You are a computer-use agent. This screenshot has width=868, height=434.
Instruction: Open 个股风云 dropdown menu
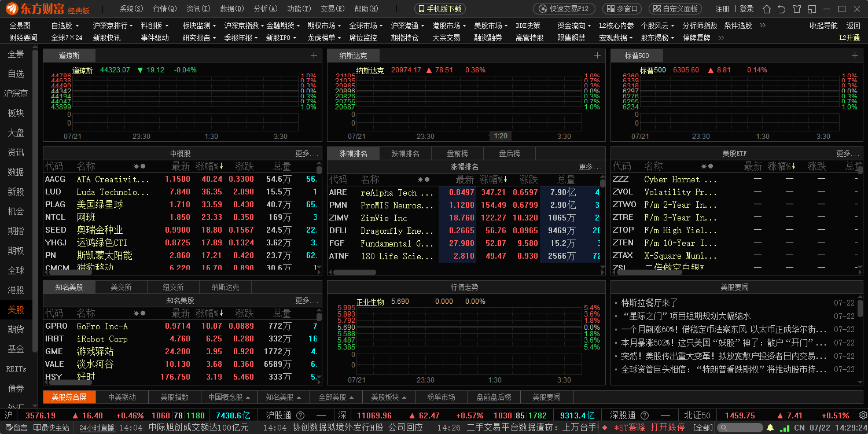coord(657,25)
